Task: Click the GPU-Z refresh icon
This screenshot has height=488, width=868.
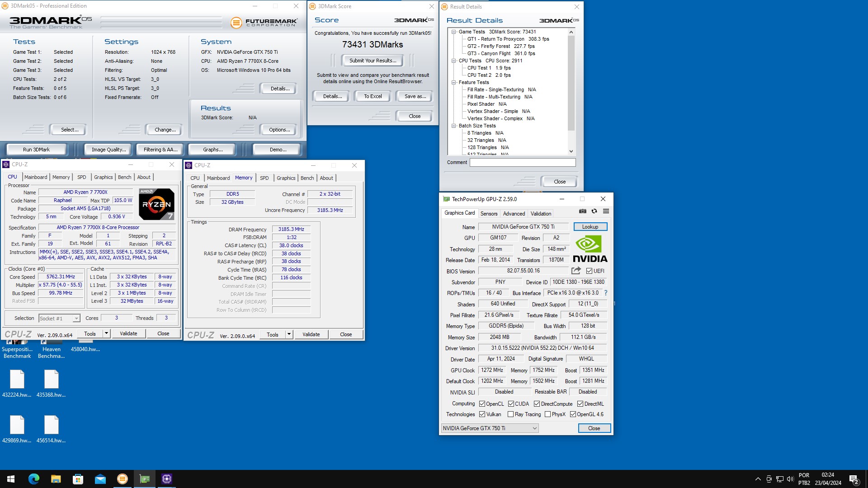Action: pos(594,211)
